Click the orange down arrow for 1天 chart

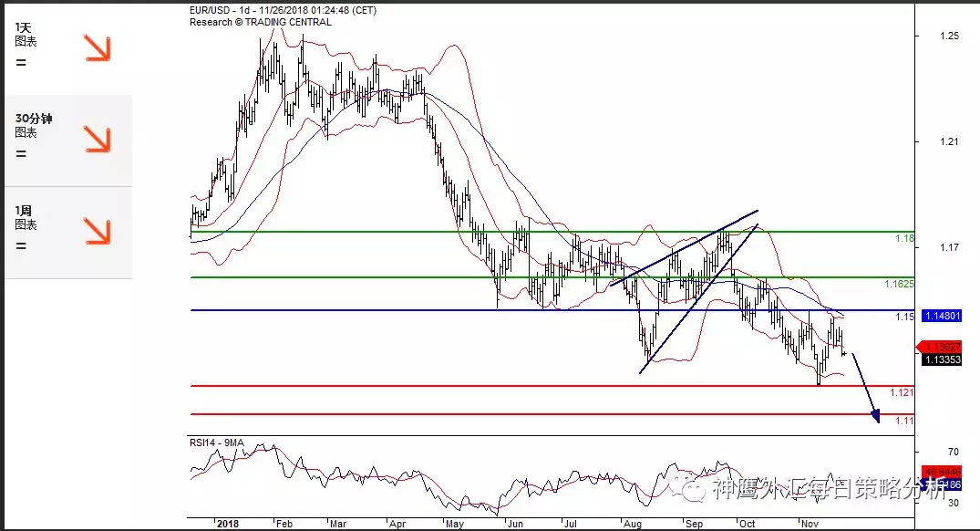click(x=98, y=48)
